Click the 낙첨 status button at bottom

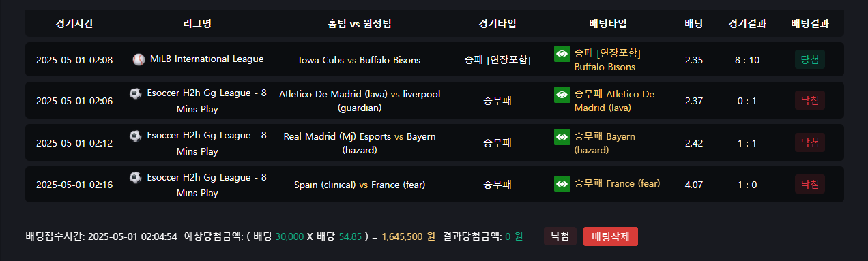(560, 236)
